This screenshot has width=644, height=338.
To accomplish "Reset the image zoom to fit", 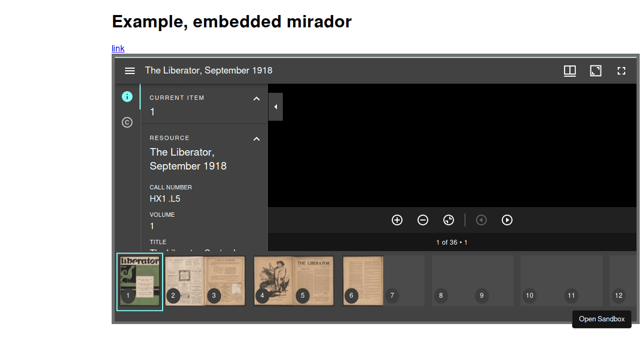I will (449, 220).
